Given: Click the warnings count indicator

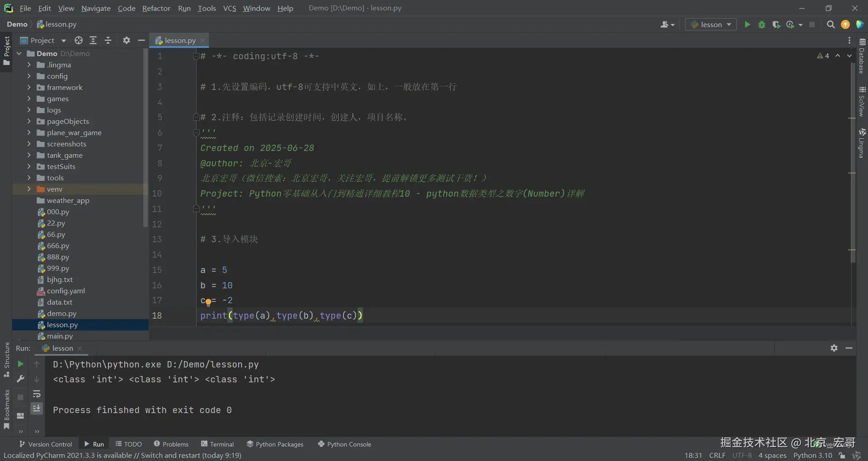Looking at the screenshot, I should (823, 56).
